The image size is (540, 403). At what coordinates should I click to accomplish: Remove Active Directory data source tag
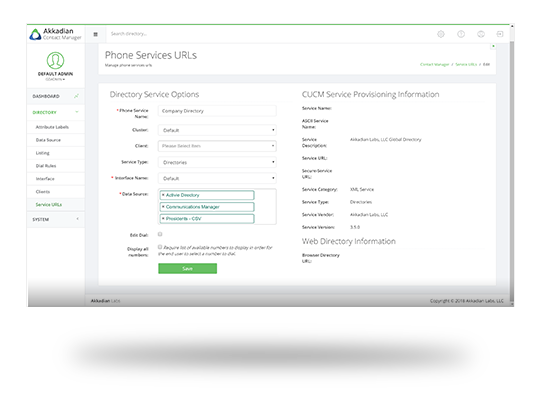[163, 195]
